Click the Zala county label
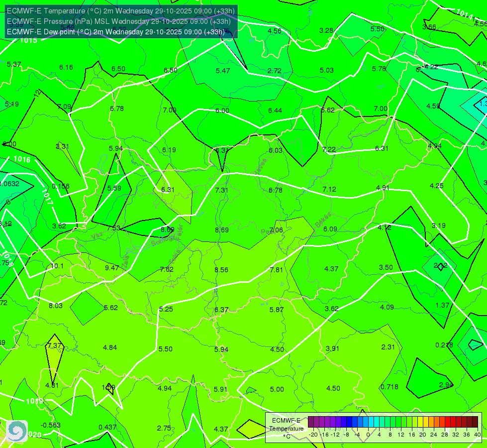487x448 pixels. 125,262
